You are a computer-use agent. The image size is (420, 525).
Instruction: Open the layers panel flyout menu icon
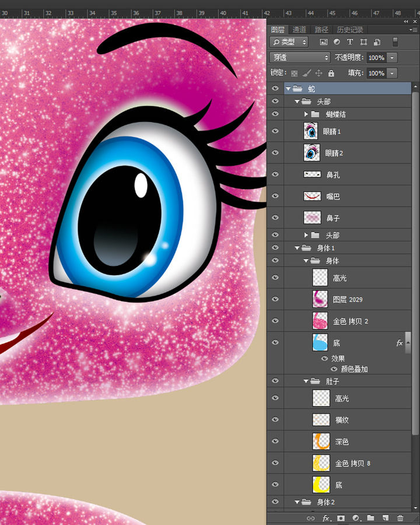[412, 30]
